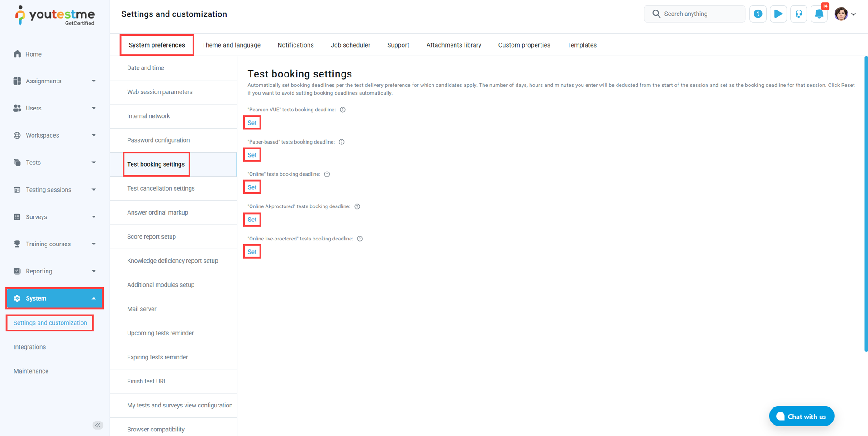
Task: Open Chat with us widget
Action: [x=801, y=417]
